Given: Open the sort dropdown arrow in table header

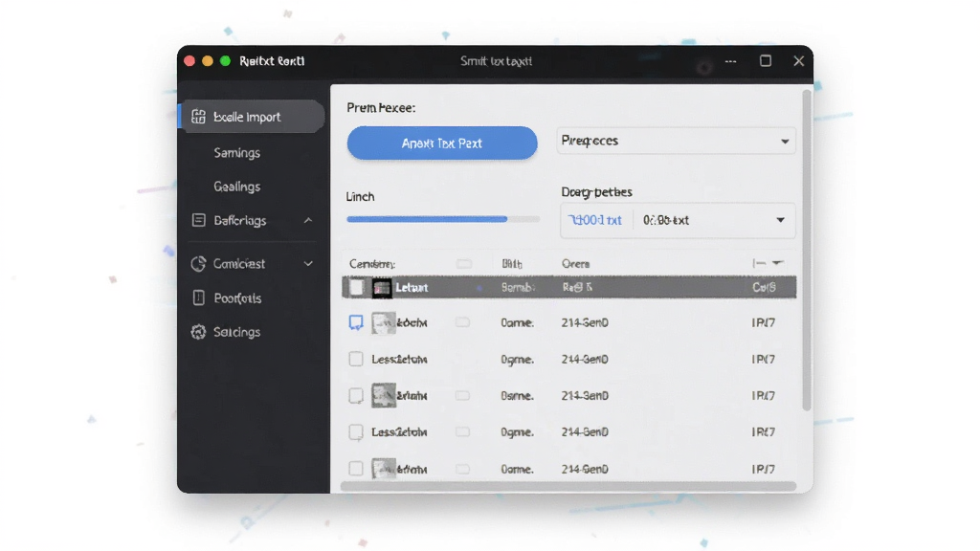Looking at the screenshot, I should click(x=777, y=263).
